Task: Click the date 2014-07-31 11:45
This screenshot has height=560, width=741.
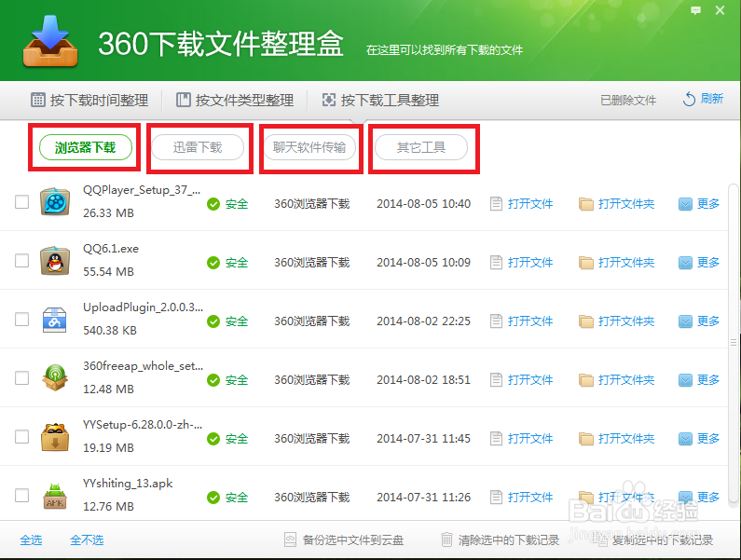Action: [x=423, y=439]
